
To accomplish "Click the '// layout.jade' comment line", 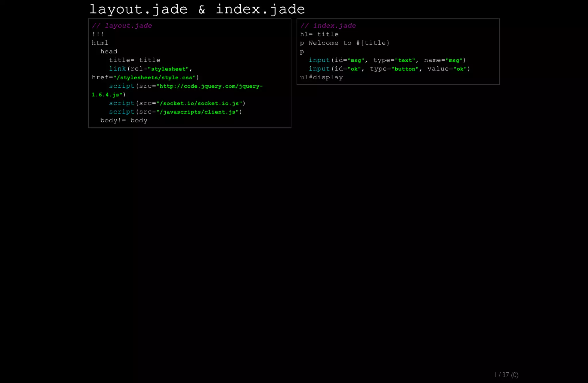I will (x=122, y=26).
